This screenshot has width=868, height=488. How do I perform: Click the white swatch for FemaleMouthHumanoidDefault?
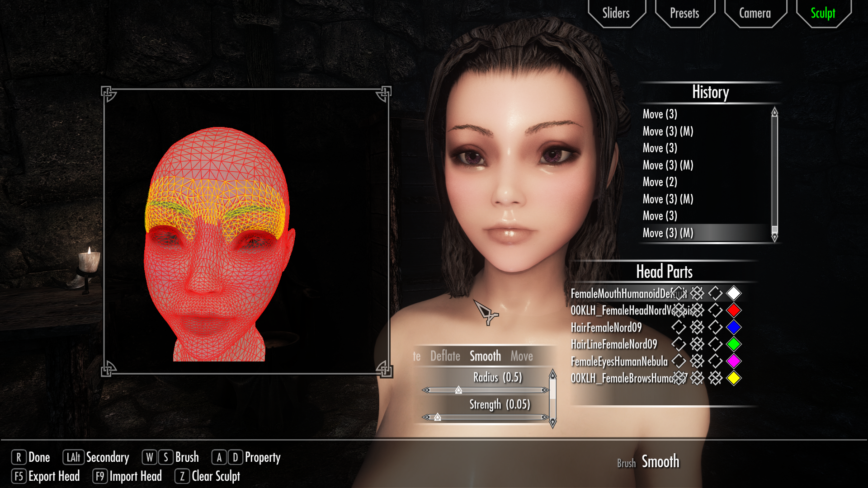click(734, 293)
